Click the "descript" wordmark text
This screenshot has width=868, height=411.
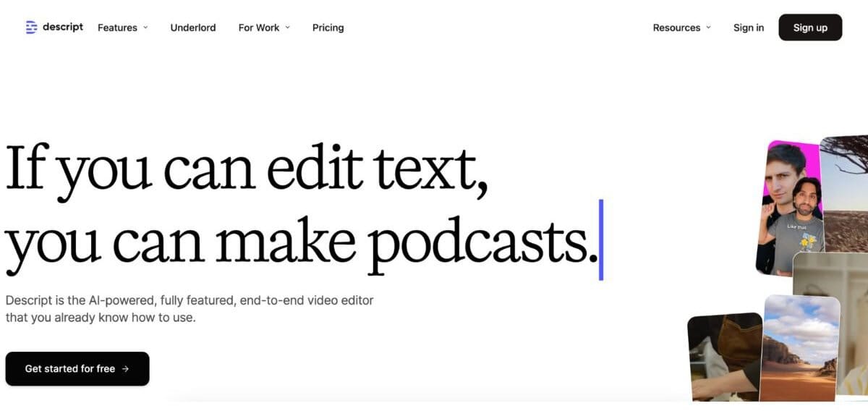pos(63,27)
